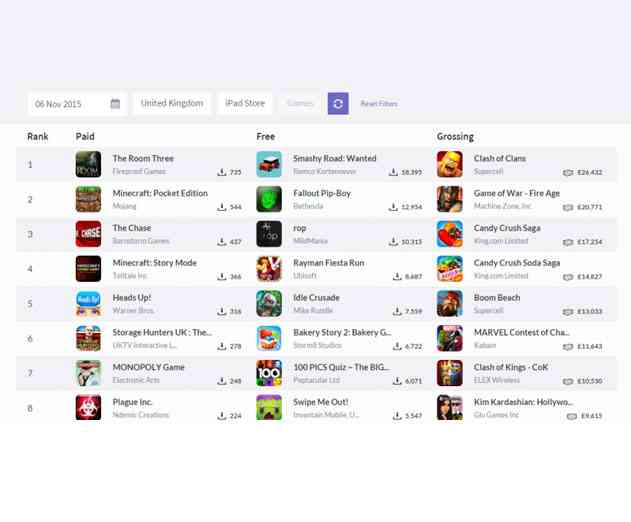Open Heads Up! title link
The width and height of the screenshot is (631, 522).
point(132,298)
